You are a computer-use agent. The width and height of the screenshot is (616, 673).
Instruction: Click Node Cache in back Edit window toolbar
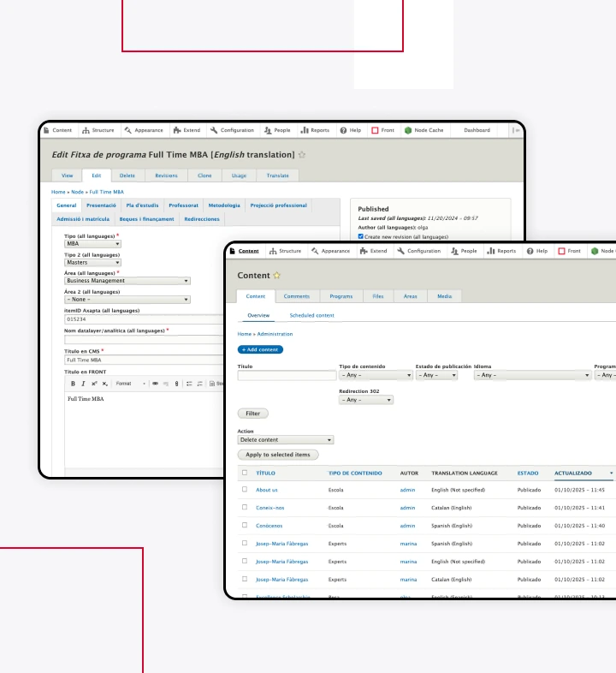423,130
